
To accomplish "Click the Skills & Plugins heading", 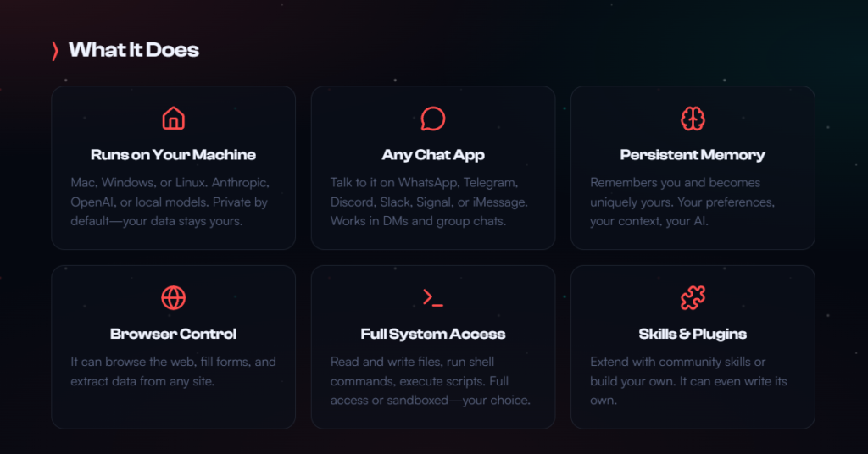I will [x=693, y=334].
